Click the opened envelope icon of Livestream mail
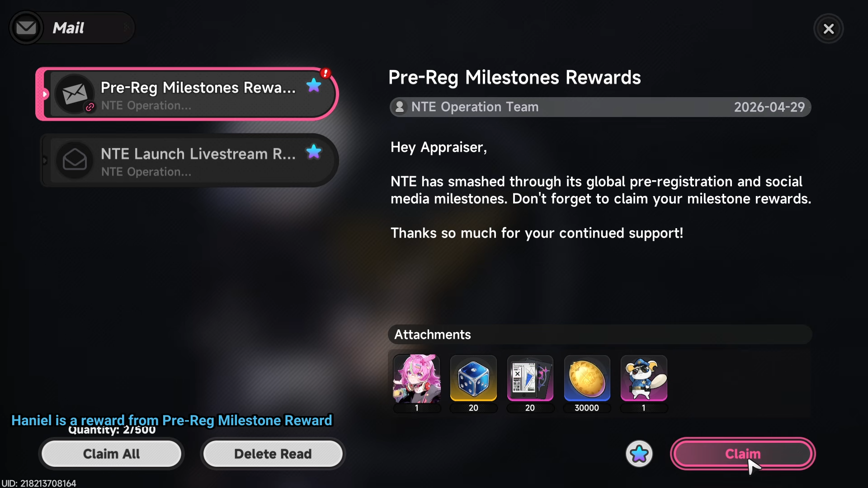The width and height of the screenshot is (868, 488). 75,160
